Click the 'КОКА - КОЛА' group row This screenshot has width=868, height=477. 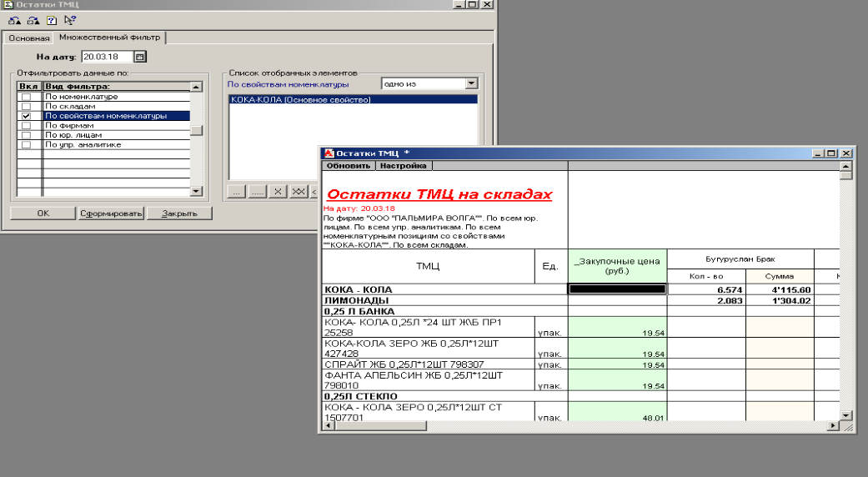pyautogui.click(x=444, y=289)
